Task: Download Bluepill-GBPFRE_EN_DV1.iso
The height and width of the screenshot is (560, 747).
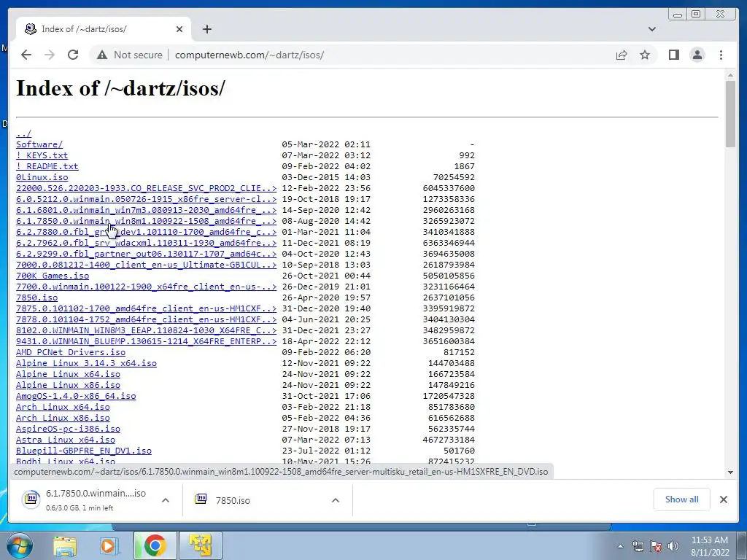Action: pos(84,451)
